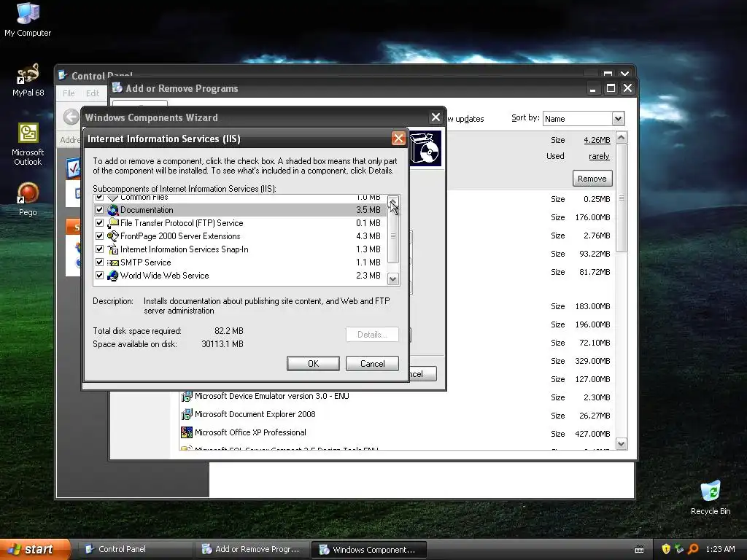Viewport: 747px width, 560px height.
Task: Click the FTP Service folder icon
Action: click(113, 223)
